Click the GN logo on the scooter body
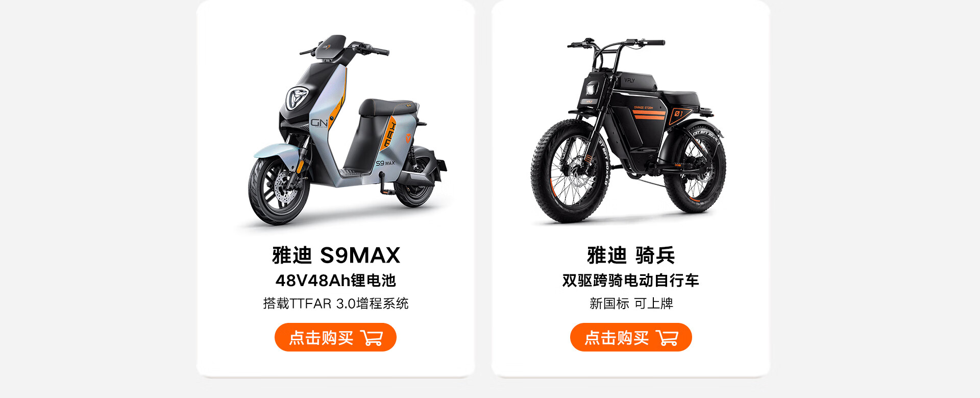Viewport: 980px width, 398px height. [x=320, y=123]
